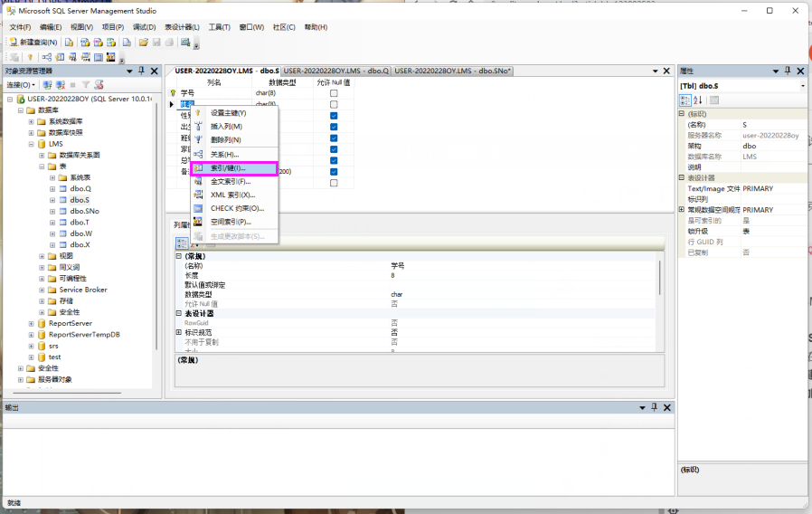Toggle Allow Nulls checkbox in seventh column row
812x514 pixels.
(x=334, y=161)
